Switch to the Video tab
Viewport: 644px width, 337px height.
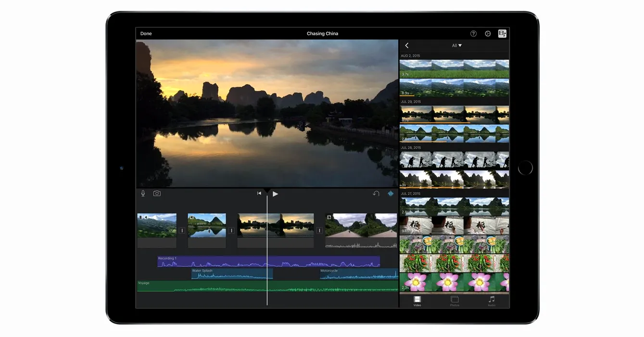(x=417, y=301)
